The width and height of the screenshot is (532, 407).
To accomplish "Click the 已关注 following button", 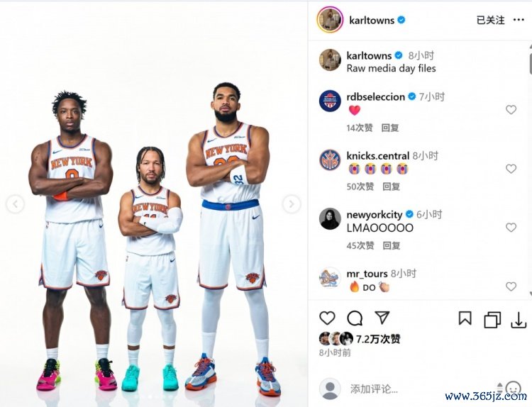I will 490,20.
